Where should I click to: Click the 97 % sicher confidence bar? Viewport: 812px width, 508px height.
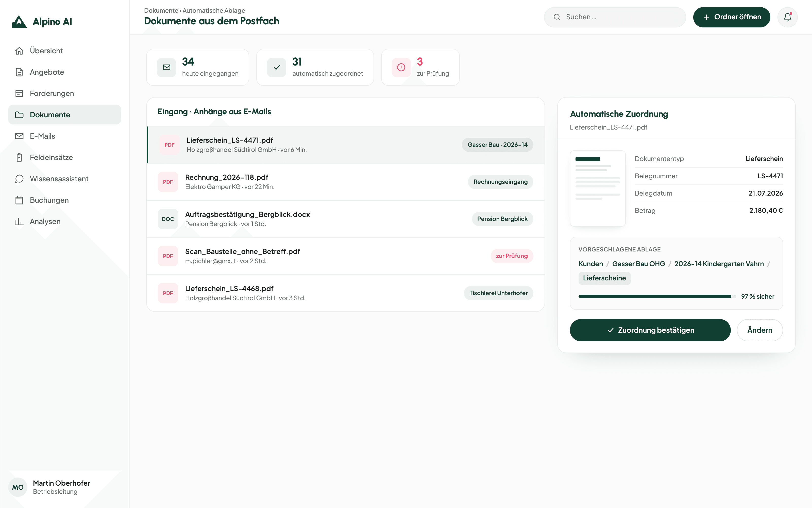click(657, 296)
